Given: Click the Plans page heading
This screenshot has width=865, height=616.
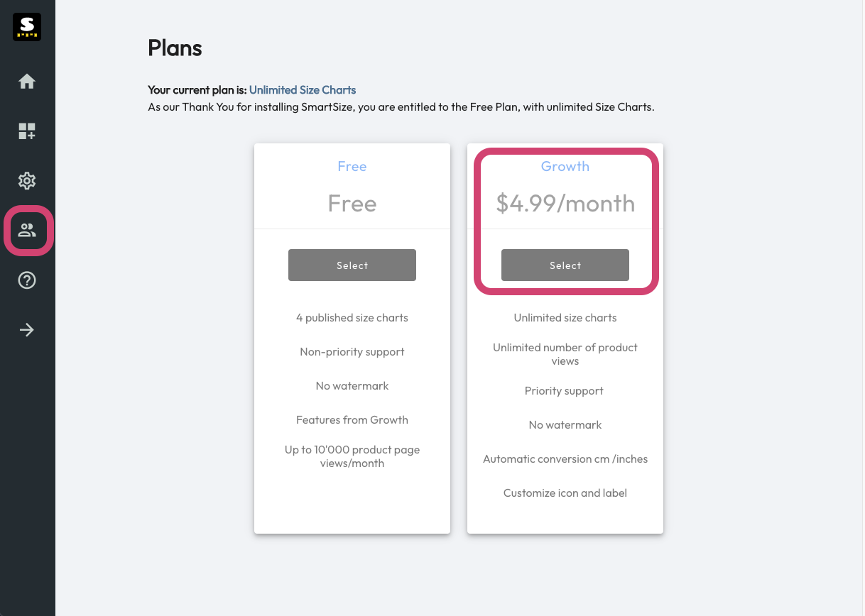Looking at the screenshot, I should [175, 48].
